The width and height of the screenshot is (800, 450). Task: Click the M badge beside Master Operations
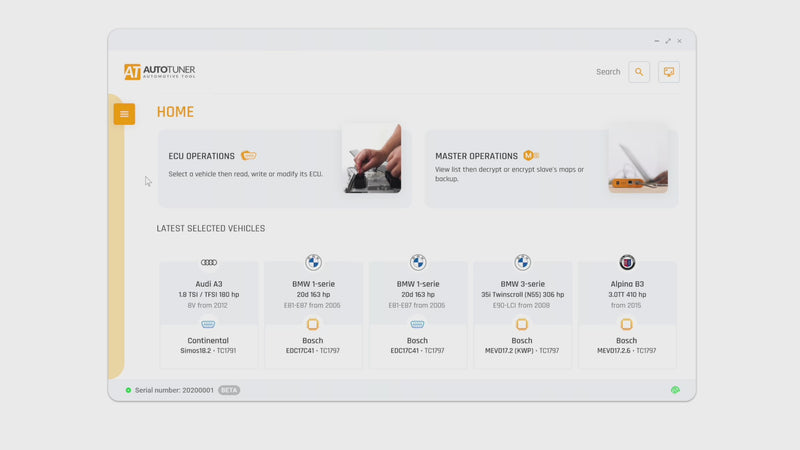point(530,156)
